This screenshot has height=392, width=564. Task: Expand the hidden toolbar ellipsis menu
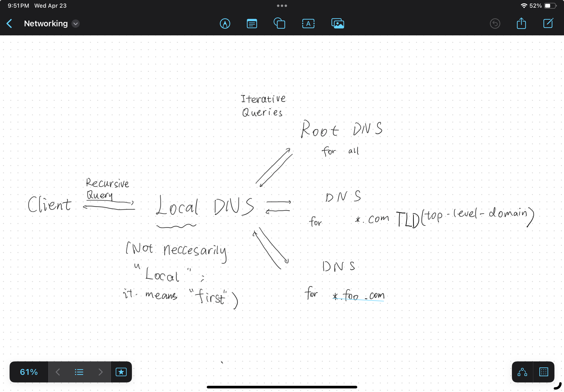pos(282,5)
